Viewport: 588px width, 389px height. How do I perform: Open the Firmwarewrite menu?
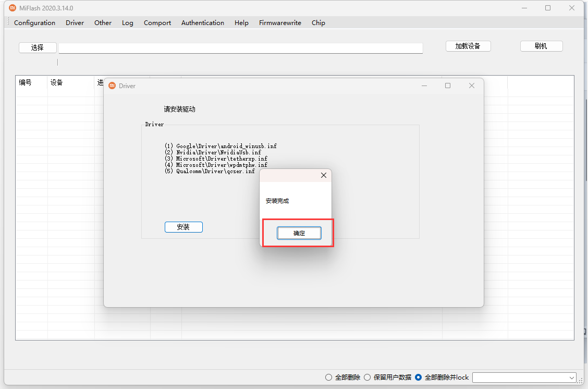280,22
